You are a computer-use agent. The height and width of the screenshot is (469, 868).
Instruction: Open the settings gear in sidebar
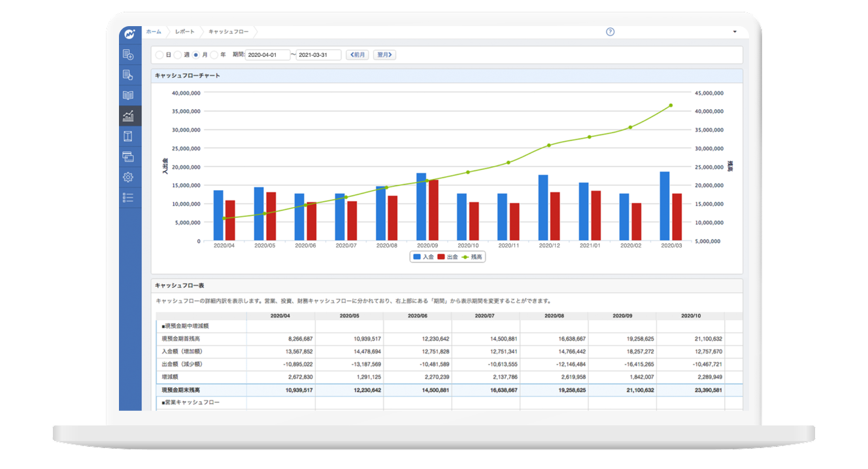pyautogui.click(x=128, y=177)
